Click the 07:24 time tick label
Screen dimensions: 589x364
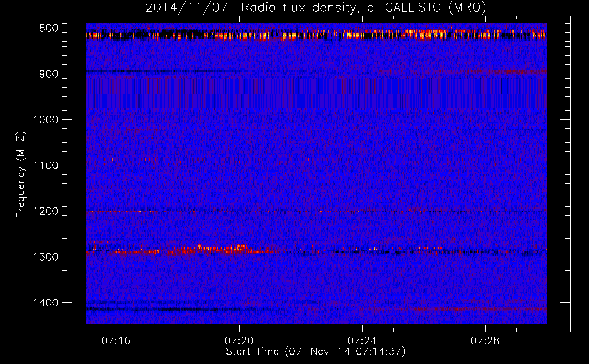point(362,341)
